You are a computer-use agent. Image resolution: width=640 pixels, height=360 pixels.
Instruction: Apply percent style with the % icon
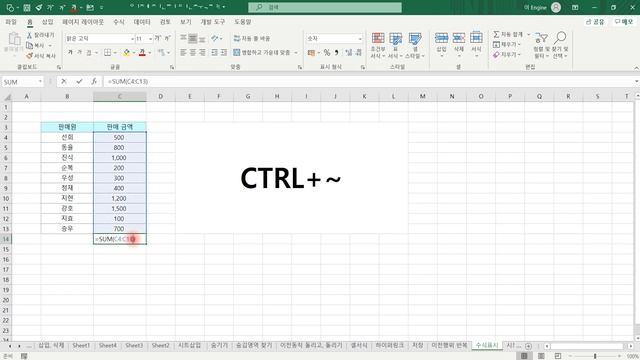(327, 53)
